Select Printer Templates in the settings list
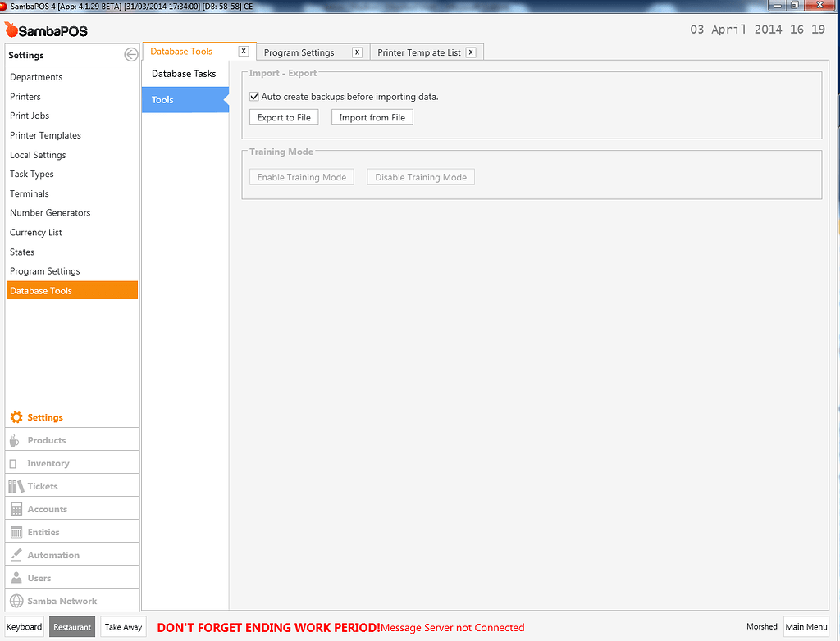 45,134
